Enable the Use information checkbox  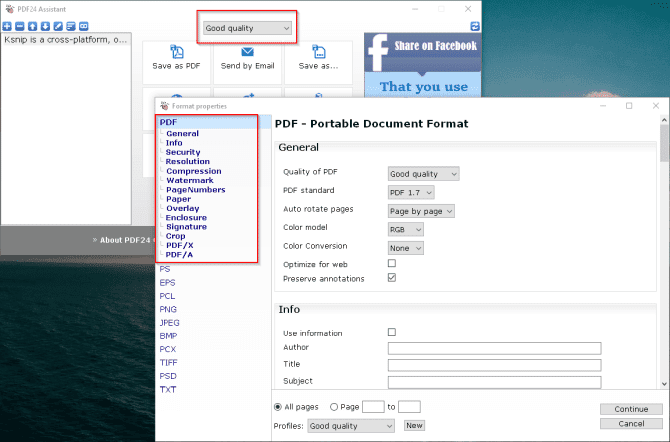click(x=392, y=332)
